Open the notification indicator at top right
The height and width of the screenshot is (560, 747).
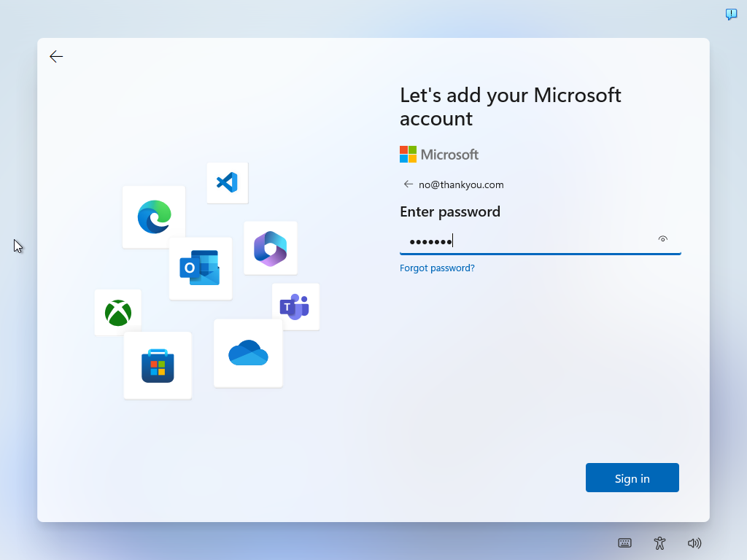click(x=730, y=14)
